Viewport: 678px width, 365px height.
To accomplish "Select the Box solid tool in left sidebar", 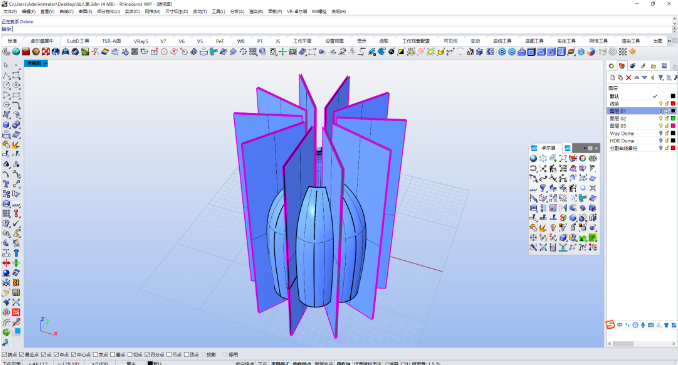I will point(6,125).
